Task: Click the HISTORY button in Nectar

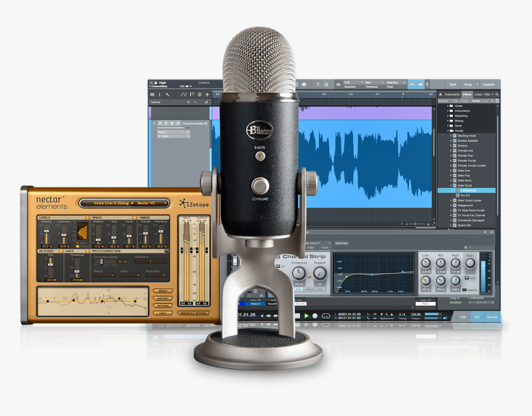Action: [163, 299]
